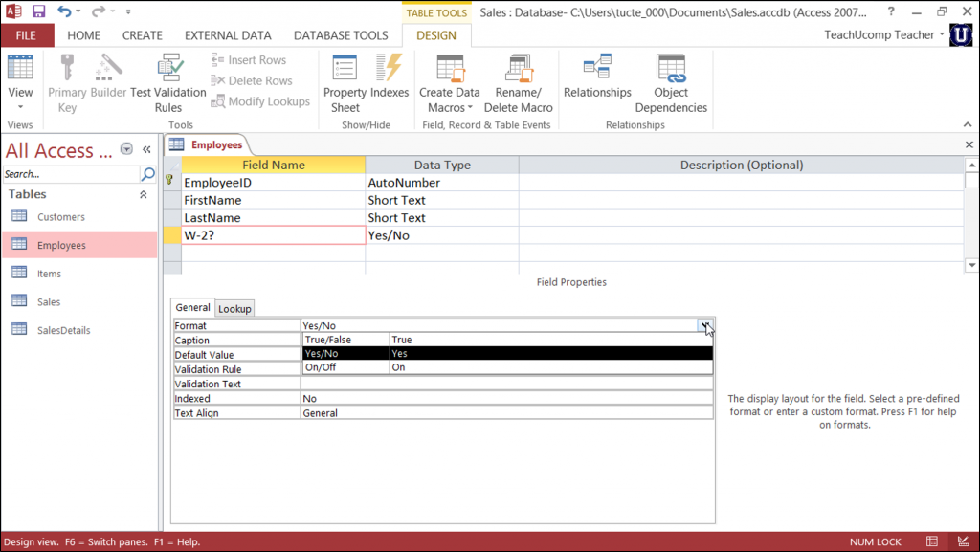Click the navigation Search box
Viewport: 980px width, 552px height.
pos(70,174)
